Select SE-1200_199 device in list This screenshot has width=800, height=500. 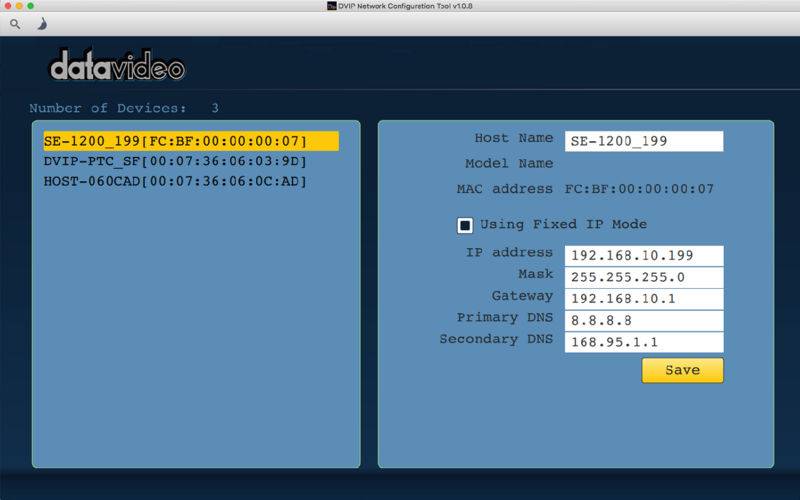tap(191, 141)
